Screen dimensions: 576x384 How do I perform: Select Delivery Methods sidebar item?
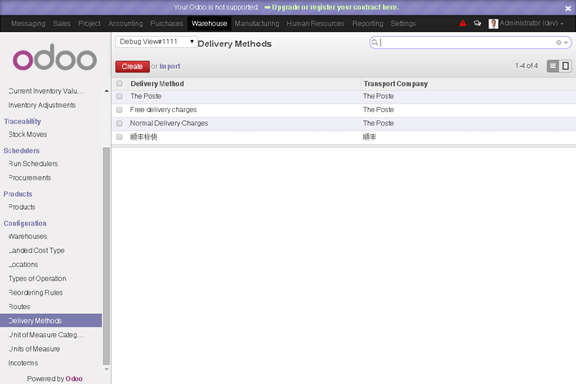pos(51,320)
